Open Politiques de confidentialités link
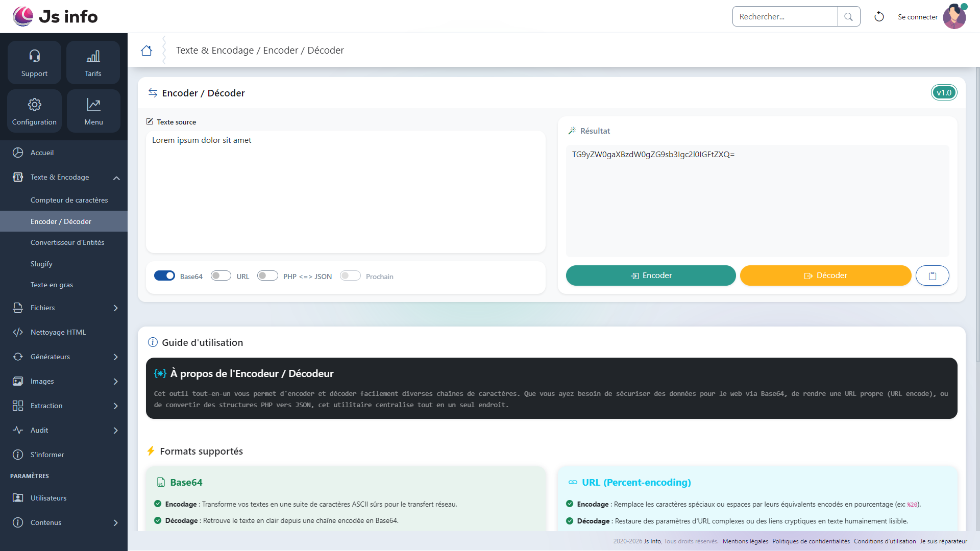 click(x=811, y=541)
